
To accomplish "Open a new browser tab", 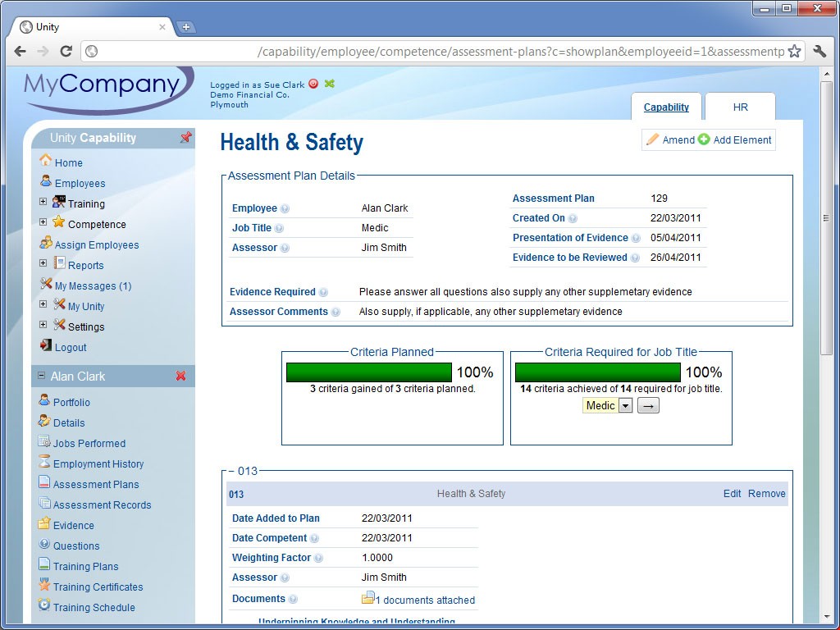I will [x=185, y=27].
